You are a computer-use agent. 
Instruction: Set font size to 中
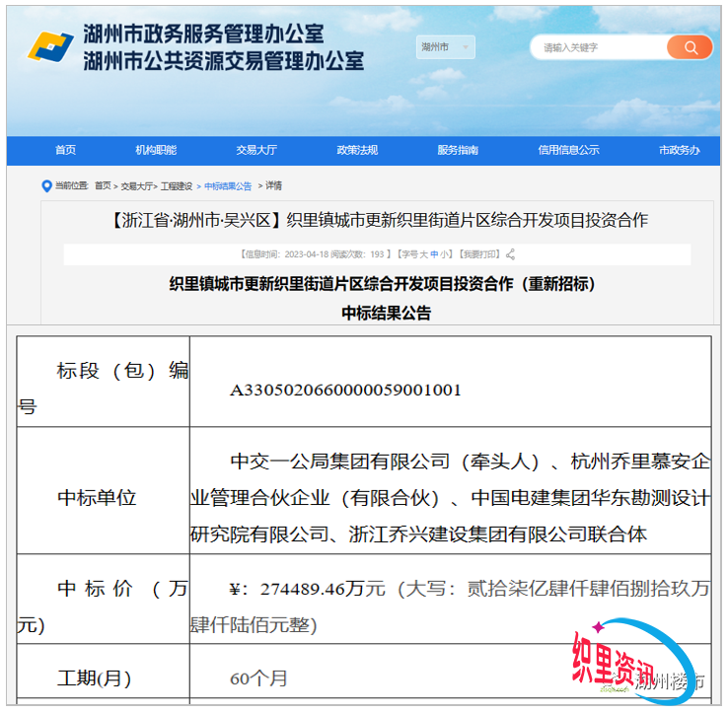coord(434,254)
